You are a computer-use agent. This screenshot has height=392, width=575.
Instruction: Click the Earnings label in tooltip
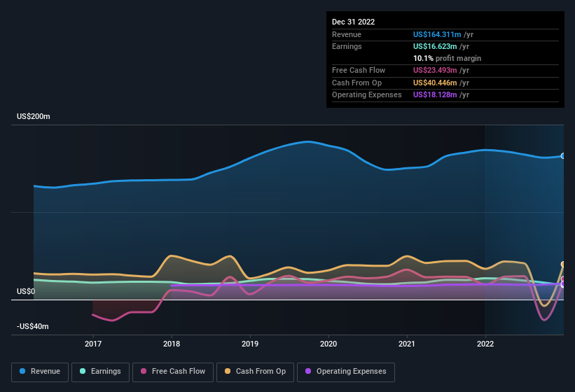(347, 46)
